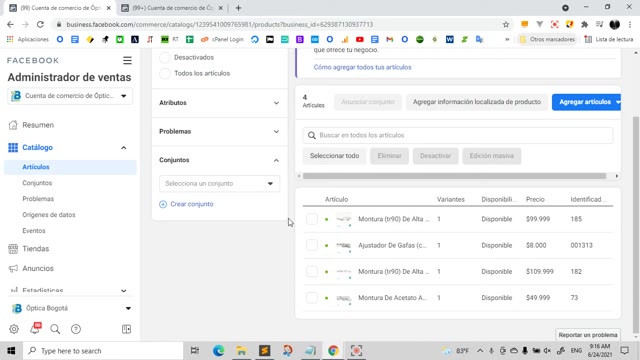Open Artículos in sidebar menu
Screen dimensions: 640x360
(36, 167)
